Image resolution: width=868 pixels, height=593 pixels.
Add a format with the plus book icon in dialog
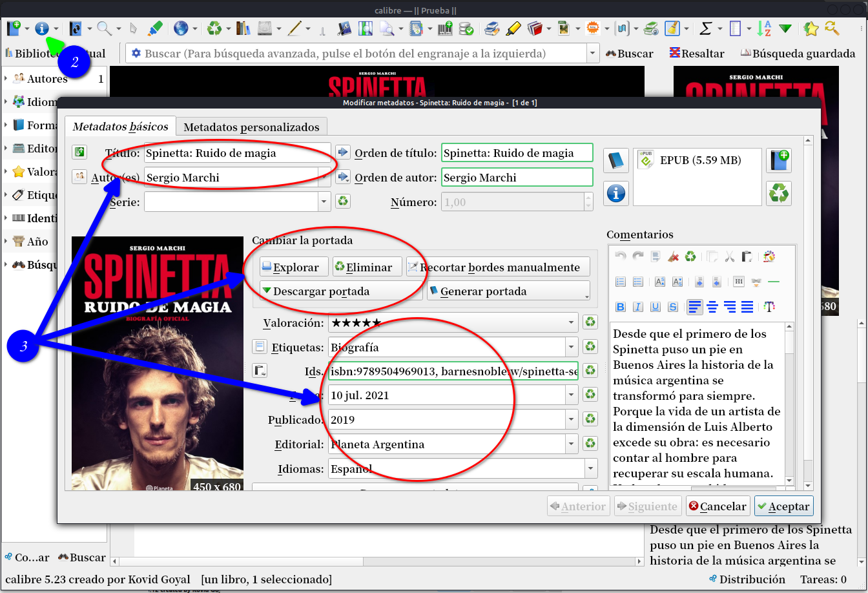pyautogui.click(x=779, y=160)
